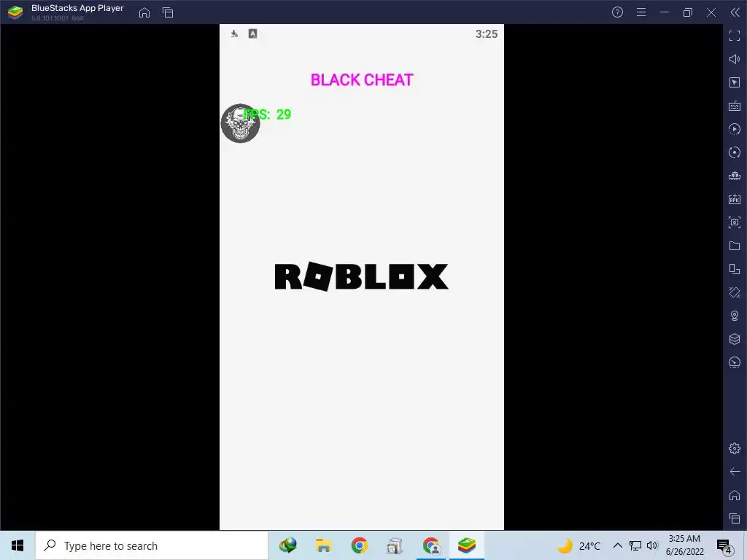Click the recent apps icon in sidebar

pos(735,518)
